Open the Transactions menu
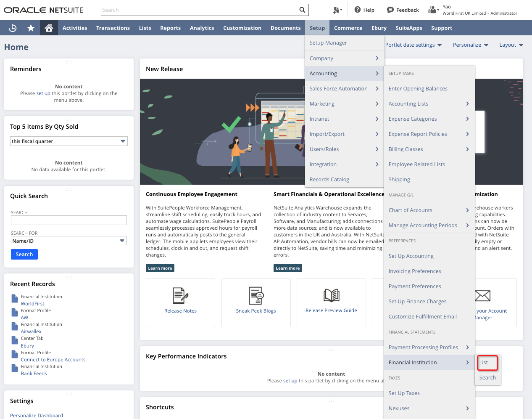Viewport: 532px width, 419px height. pos(113,28)
